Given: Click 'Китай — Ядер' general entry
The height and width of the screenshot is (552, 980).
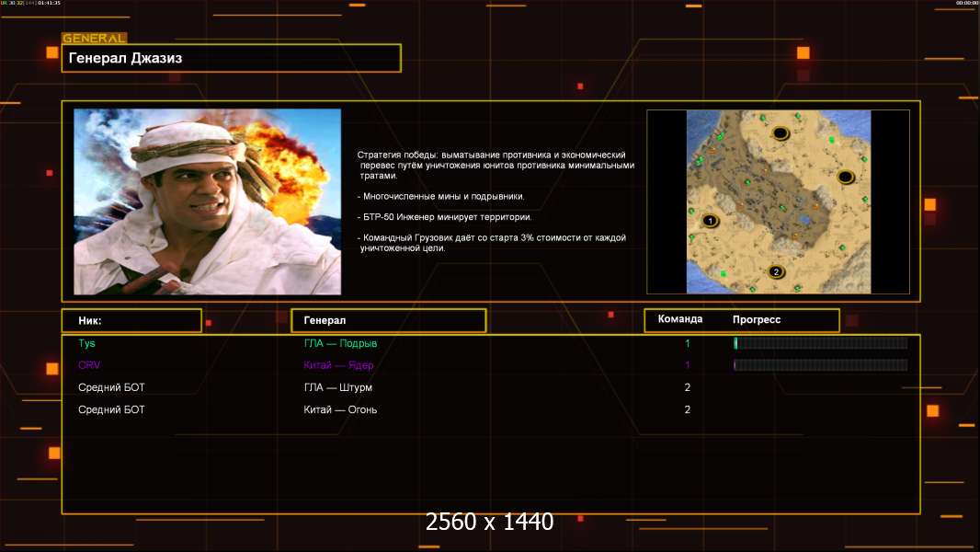Looking at the screenshot, I should (338, 365).
